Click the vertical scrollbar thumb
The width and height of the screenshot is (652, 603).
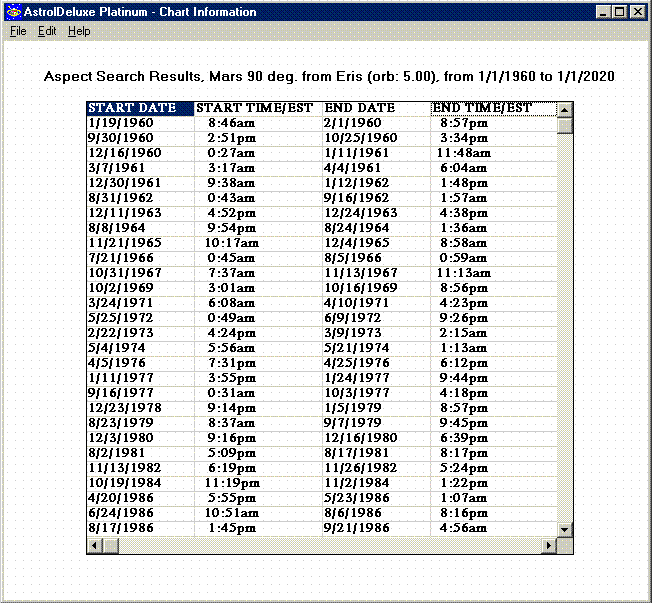pos(565,126)
